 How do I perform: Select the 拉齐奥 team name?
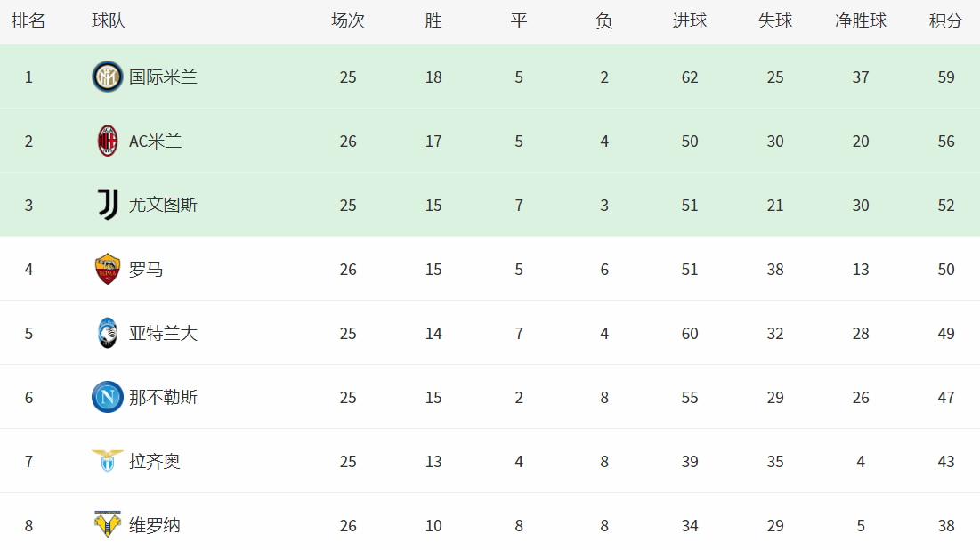(154, 461)
